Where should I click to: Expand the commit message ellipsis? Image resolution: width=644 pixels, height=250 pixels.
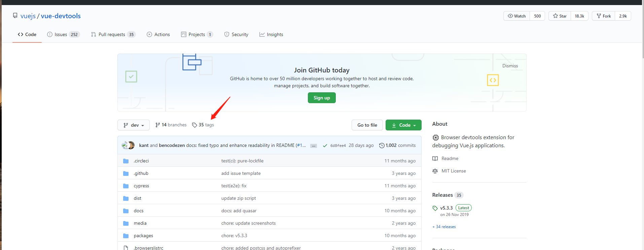pyautogui.click(x=314, y=146)
